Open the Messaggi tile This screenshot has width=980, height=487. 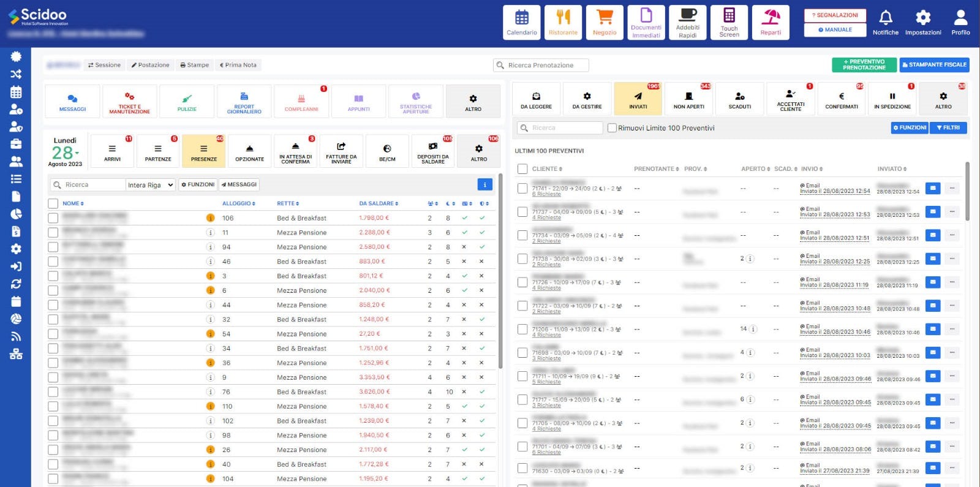pyautogui.click(x=72, y=101)
